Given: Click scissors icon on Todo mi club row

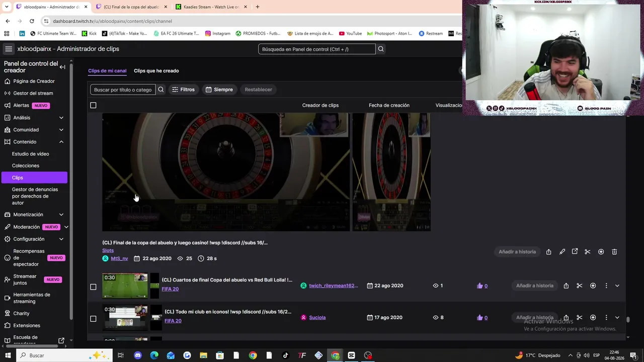Looking at the screenshot, I should [x=580, y=317].
